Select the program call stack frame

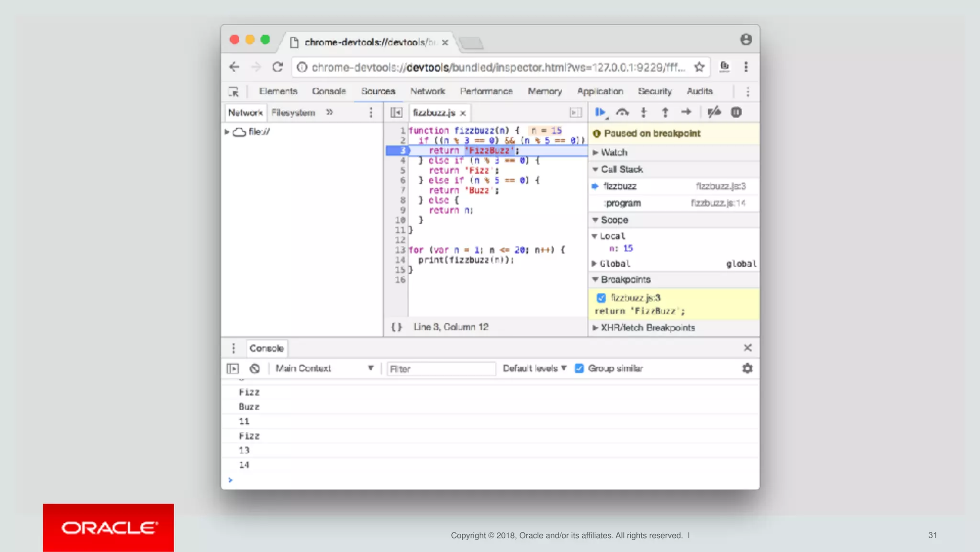click(623, 203)
